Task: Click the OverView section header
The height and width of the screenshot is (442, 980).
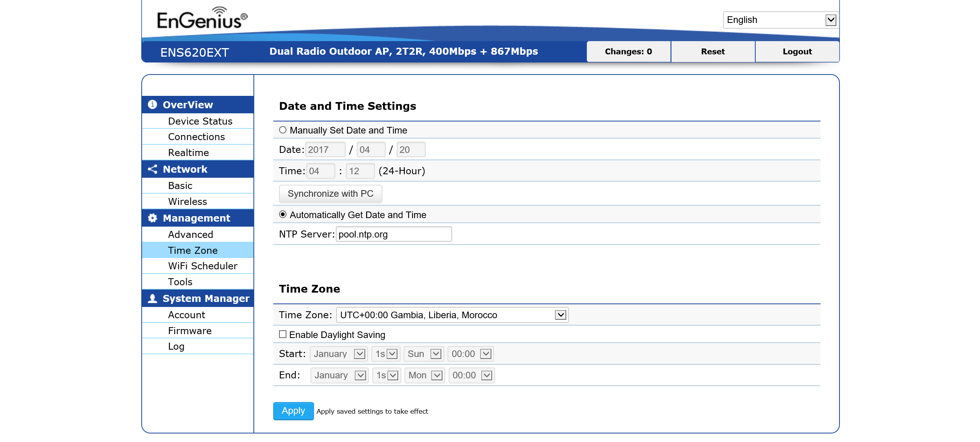Action: coord(198,105)
